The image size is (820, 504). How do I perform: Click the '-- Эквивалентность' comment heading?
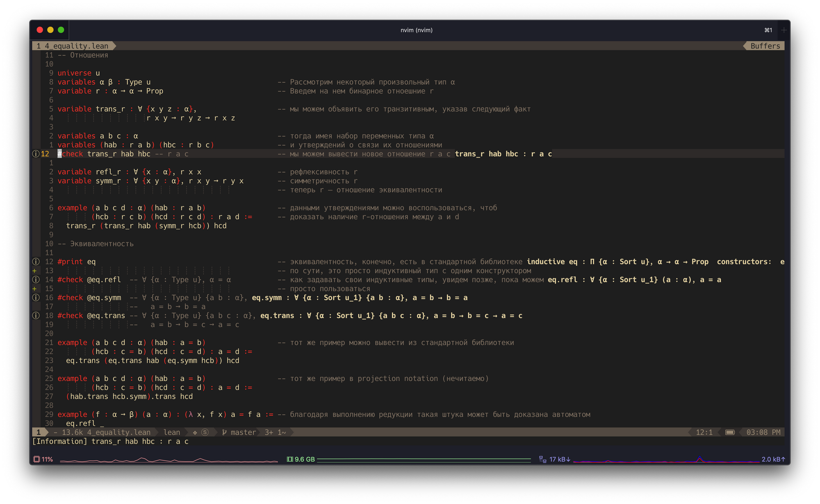[x=96, y=244]
